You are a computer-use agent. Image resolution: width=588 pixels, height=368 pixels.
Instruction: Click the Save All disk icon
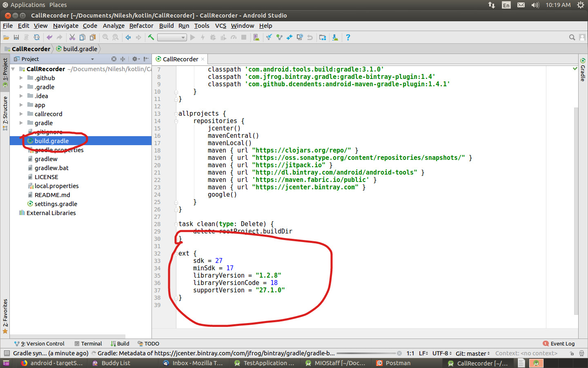(16, 37)
